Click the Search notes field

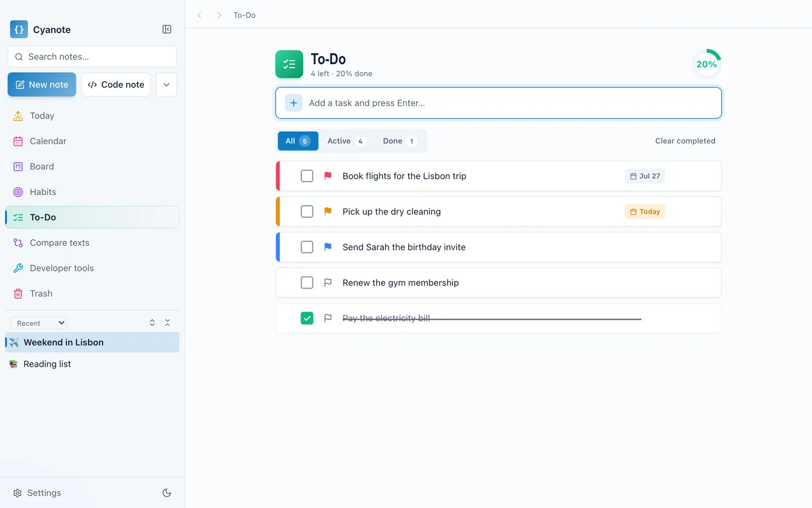click(x=92, y=57)
